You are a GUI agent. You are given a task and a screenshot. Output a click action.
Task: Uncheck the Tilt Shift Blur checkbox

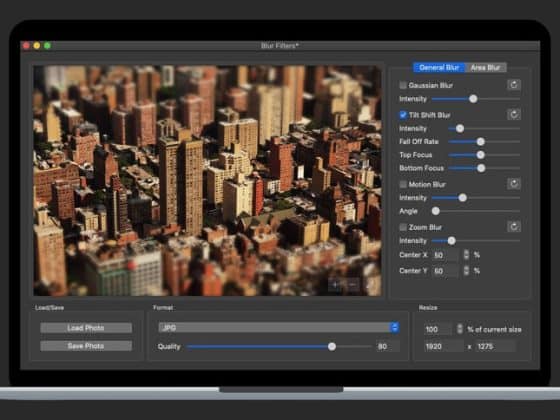point(403,115)
